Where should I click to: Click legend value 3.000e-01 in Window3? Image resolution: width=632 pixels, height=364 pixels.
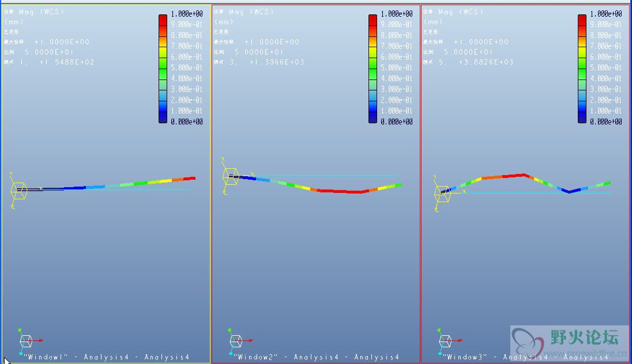pyautogui.click(x=606, y=89)
